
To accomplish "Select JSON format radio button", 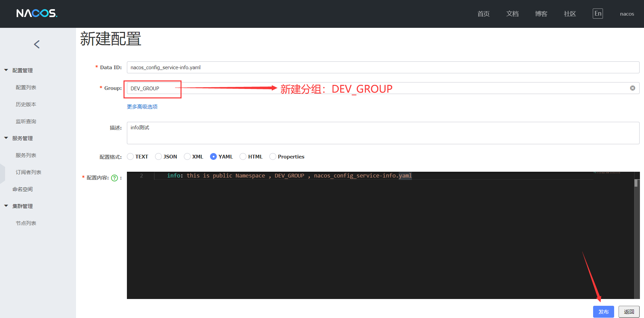I will pos(158,156).
